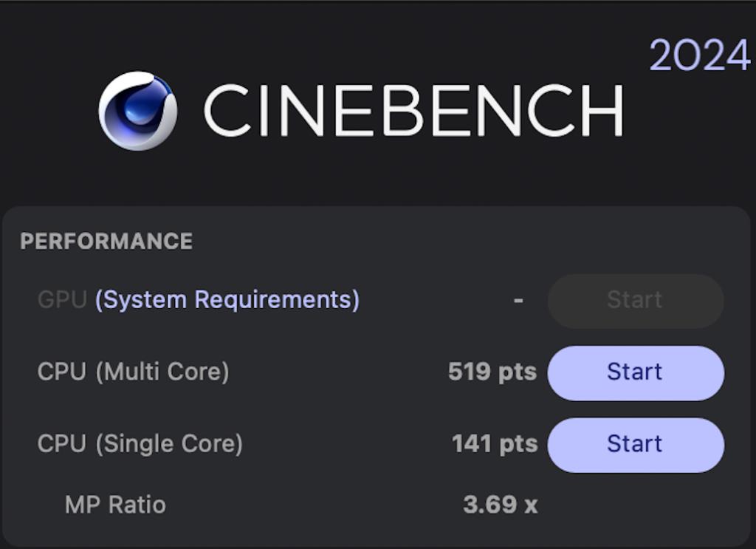This screenshot has width=756, height=549.
Task: Click the 519 pts Multi Core score
Action: pyautogui.click(x=492, y=372)
